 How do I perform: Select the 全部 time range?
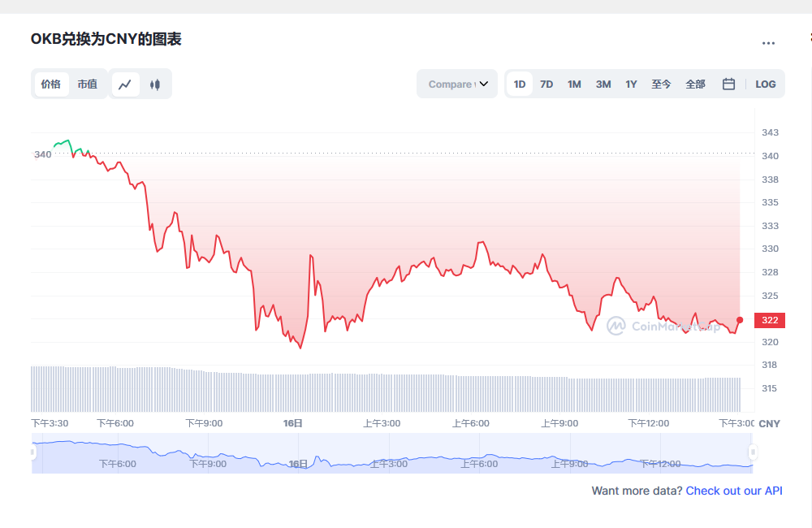[x=695, y=84]
